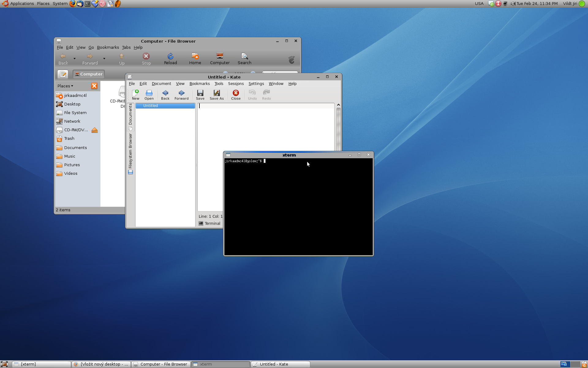The height and width of the screenshot is (368, 588).
Task: Open the Settings menu in Kate
Action: pos(256,83)
